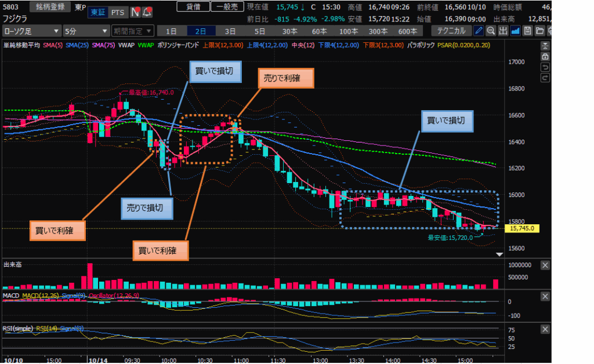This screenshot has height=364, width=594.
Task: Click the area chart style icon
Action: tap(515, 31)
